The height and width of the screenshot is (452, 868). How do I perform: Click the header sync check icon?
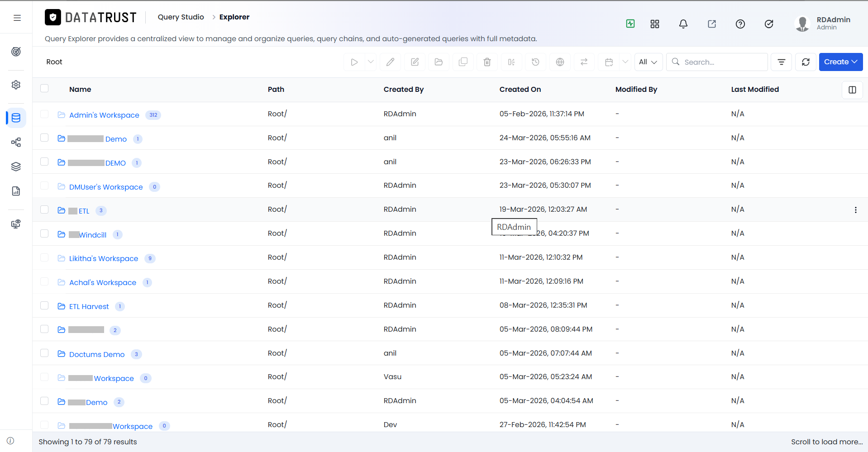769,24
